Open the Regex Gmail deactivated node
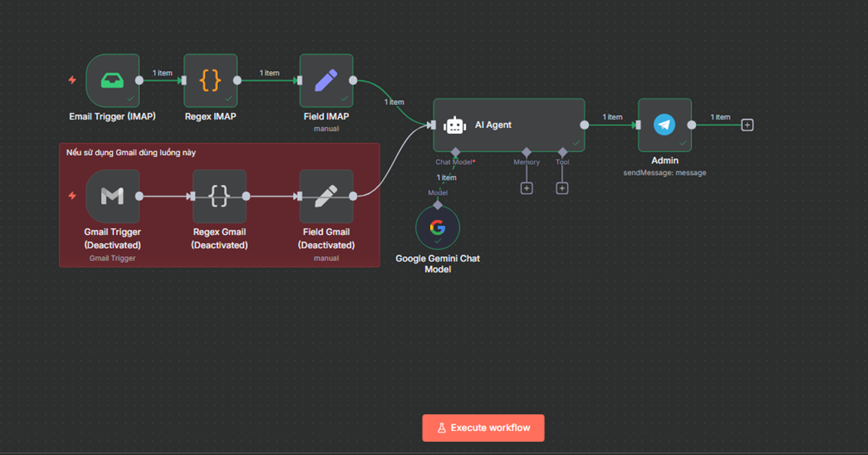The width and height of the screenshot is (868, 455). tap(219, 196)
